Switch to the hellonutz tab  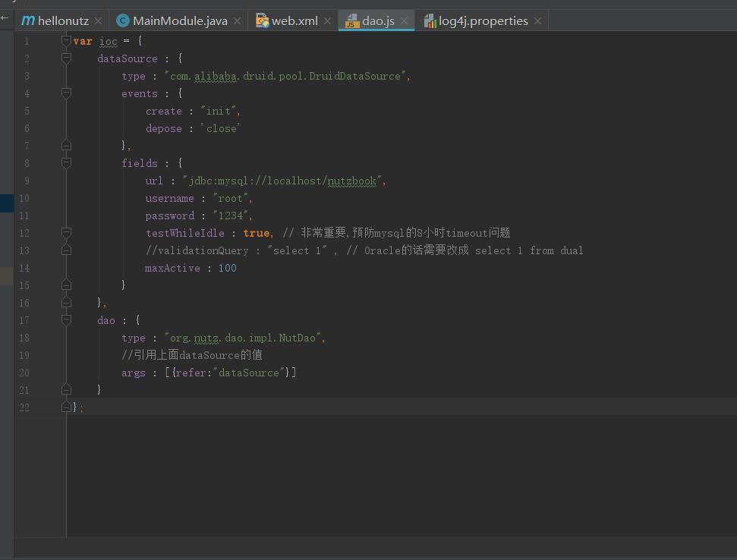[x=63, y=21]
